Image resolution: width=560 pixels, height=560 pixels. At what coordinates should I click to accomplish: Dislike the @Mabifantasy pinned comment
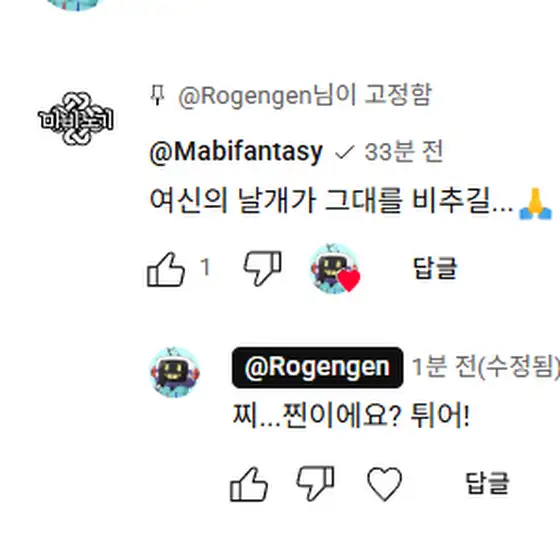pos(262,269)
